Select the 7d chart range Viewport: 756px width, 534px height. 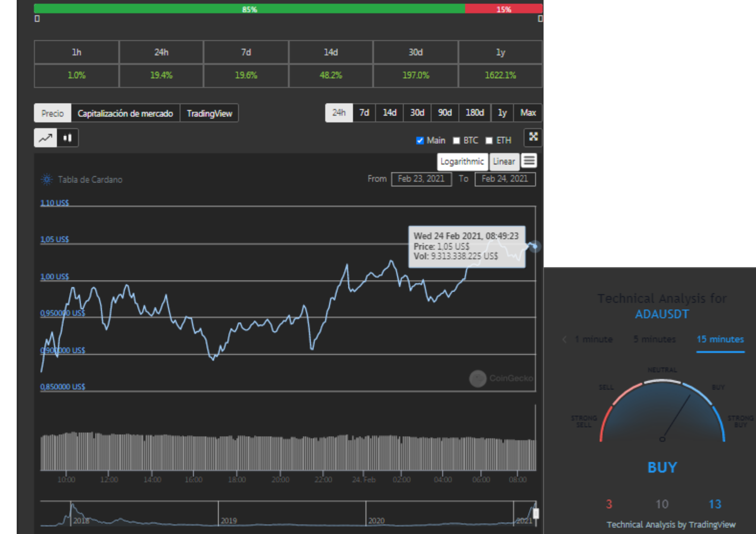pyautogui.click(x=364, y=112)
